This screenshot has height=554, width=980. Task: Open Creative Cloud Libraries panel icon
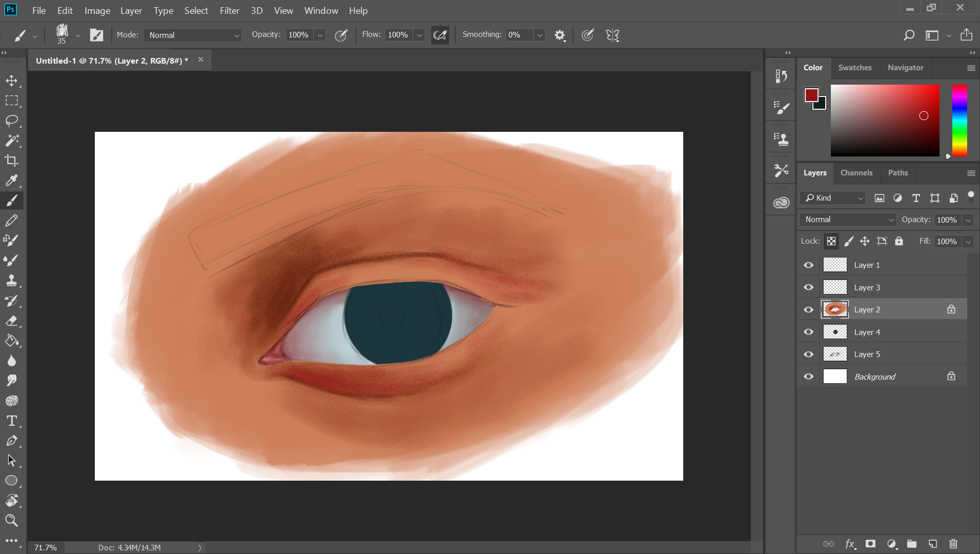pyautogui.click(x=781, y=203)
